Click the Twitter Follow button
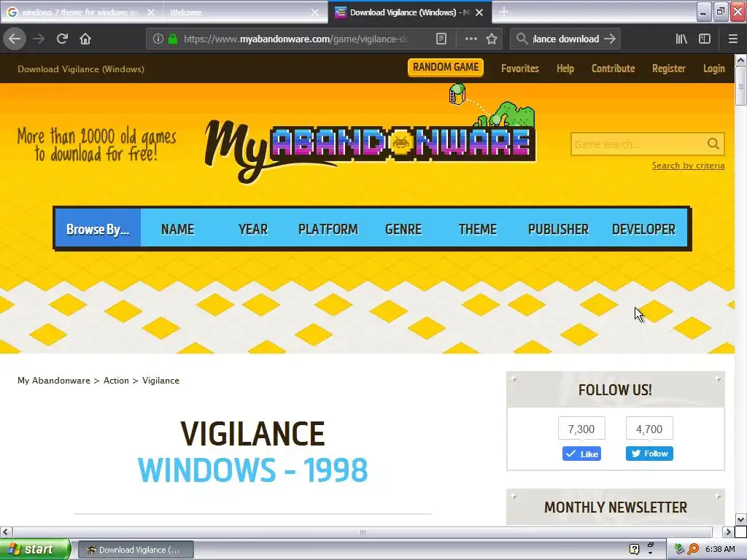The height and width of the screenshot is (560, 747). 649,454
